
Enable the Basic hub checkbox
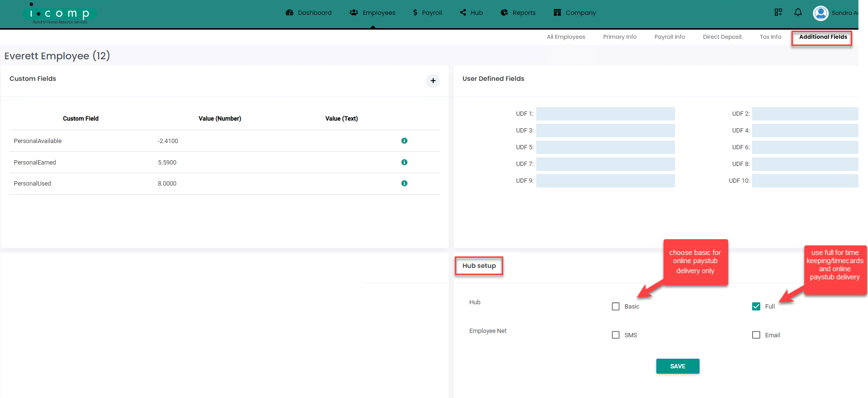click(x=616, y=307)
